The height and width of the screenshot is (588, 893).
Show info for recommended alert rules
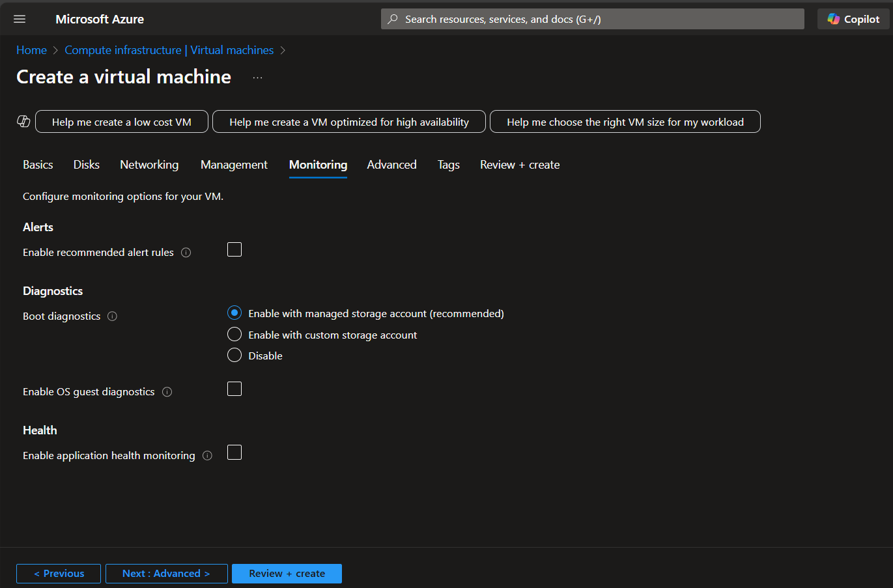(186, 253)
